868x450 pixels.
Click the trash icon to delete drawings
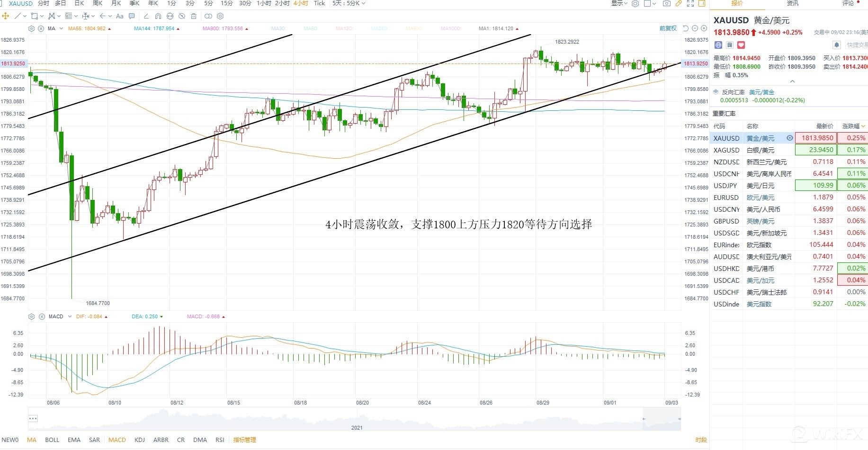click(x=194, y=16)
